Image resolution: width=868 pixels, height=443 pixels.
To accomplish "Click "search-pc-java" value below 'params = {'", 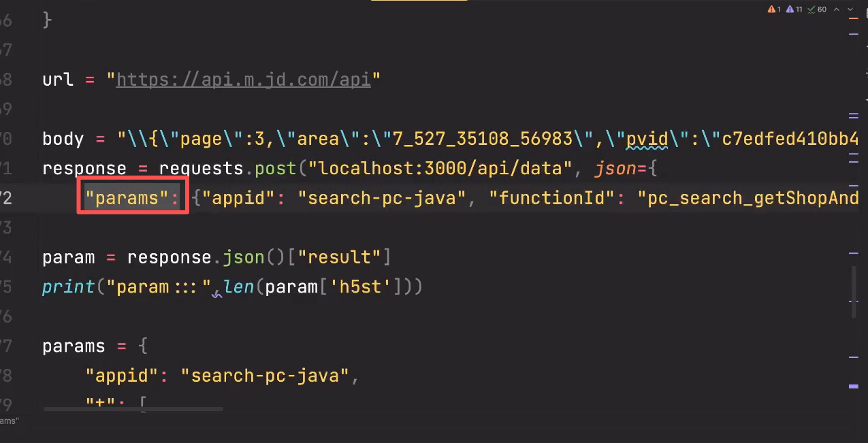I will pyautogui.click(x=265, y=375).
